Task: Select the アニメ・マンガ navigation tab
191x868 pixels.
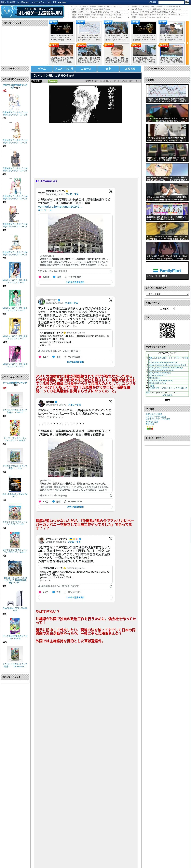Action: [64, 69]
